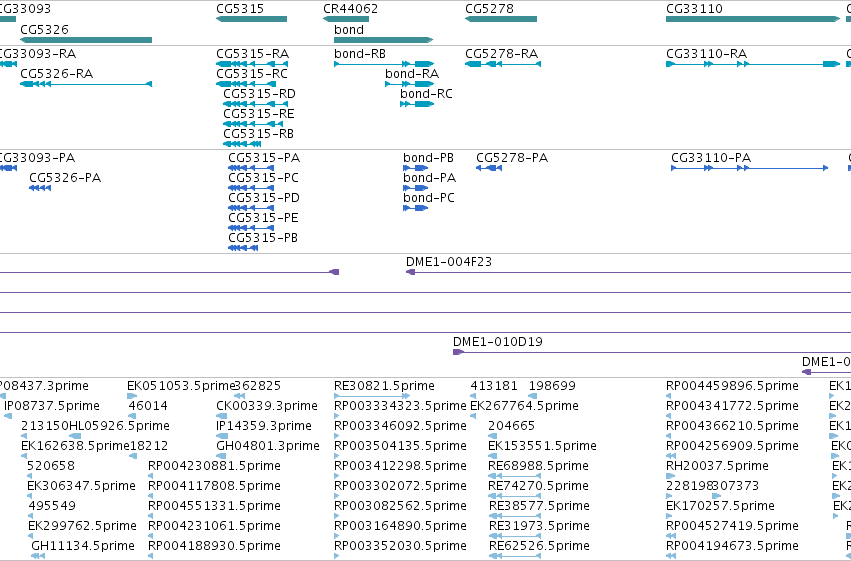Screen dimensions: 851x561
Task: Select EST GH11134.5prime
Action: 83,546
